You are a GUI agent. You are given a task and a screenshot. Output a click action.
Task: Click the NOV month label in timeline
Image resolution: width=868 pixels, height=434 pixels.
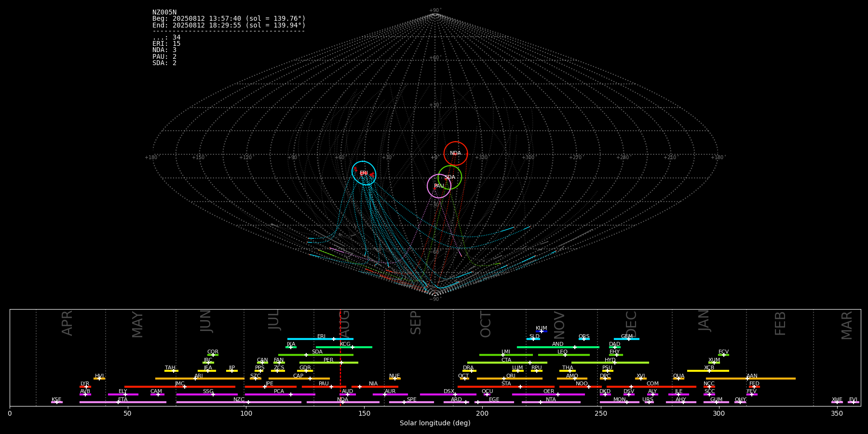(559, 325)
